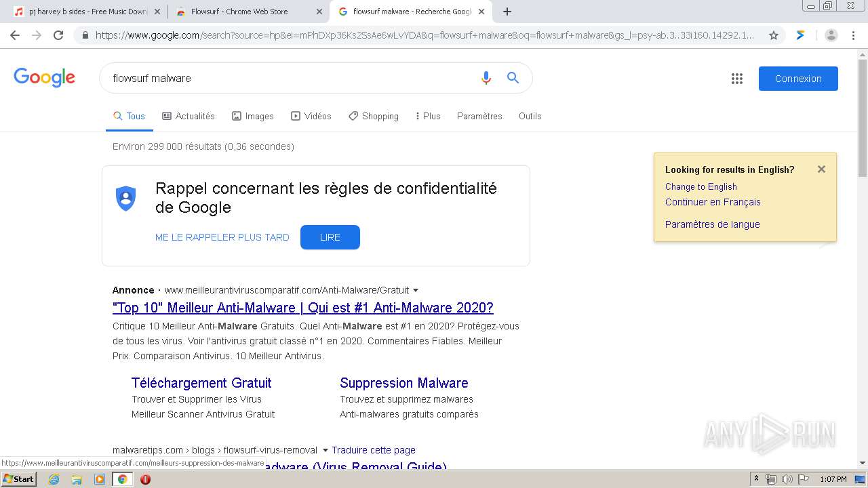Open the volume control in tray

point(787,479)
